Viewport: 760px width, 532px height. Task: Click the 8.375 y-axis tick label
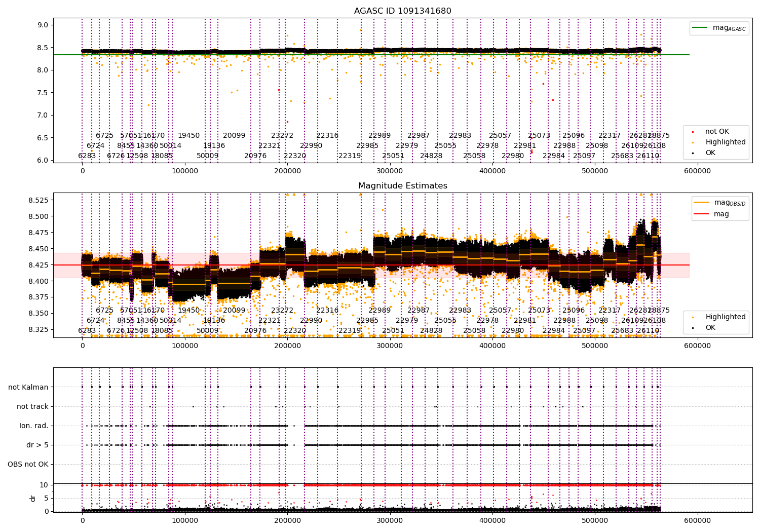39,297
